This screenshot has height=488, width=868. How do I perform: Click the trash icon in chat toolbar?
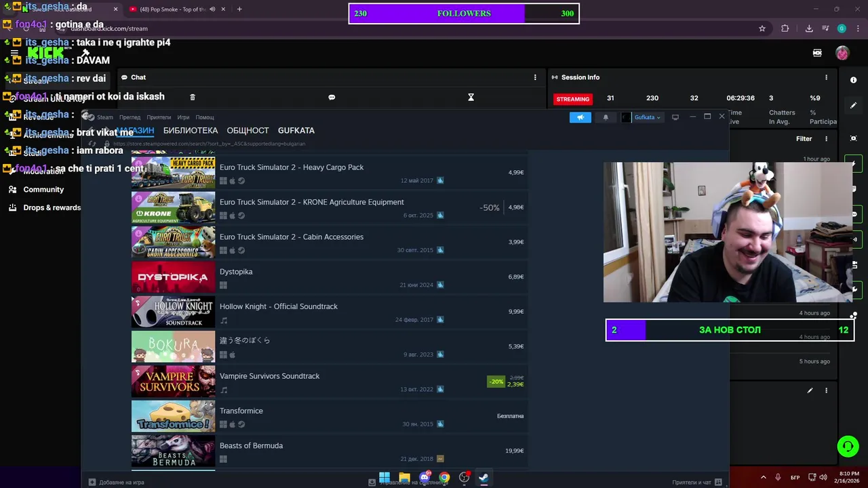click(193, 98)
